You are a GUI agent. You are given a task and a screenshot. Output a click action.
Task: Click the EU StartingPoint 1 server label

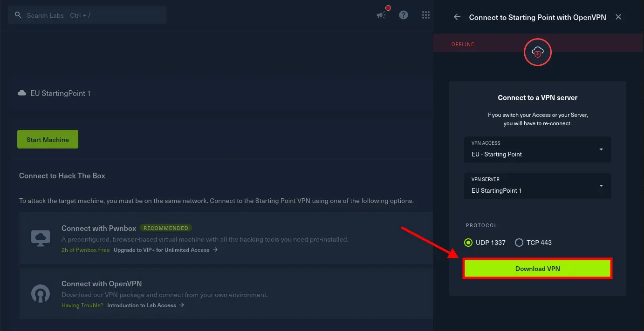(61, 93)
